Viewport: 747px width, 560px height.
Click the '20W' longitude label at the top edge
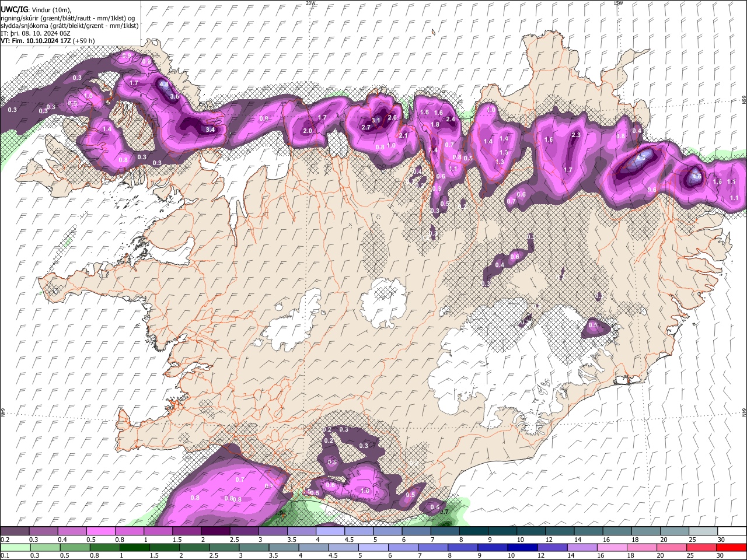point(310,2)
